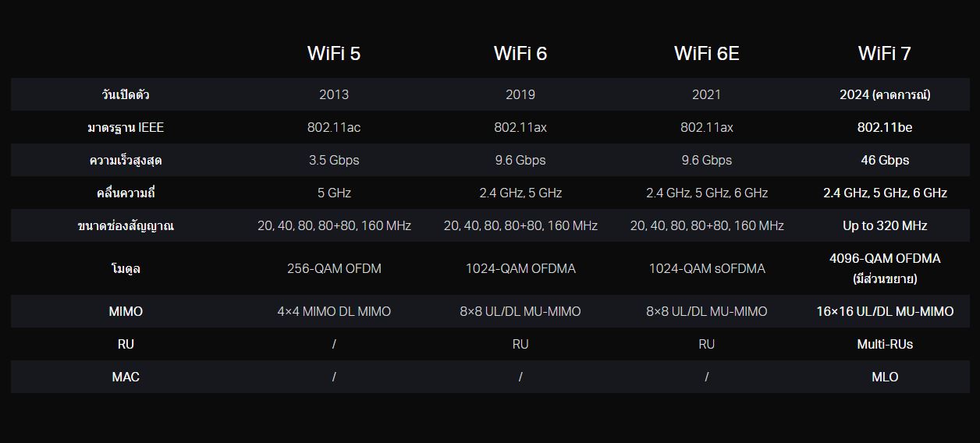Click the MIMO row label
This screenshot has width=980, height=443.
point(126,311)
